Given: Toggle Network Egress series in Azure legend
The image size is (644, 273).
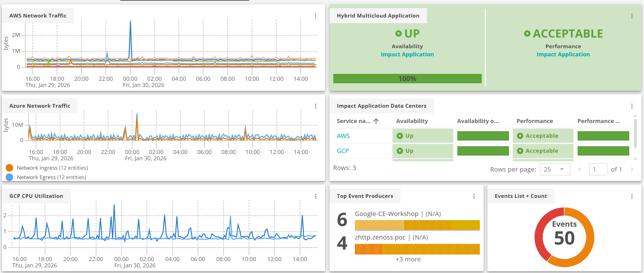Looking at the screenshot, I should click(x=10, y=177).
